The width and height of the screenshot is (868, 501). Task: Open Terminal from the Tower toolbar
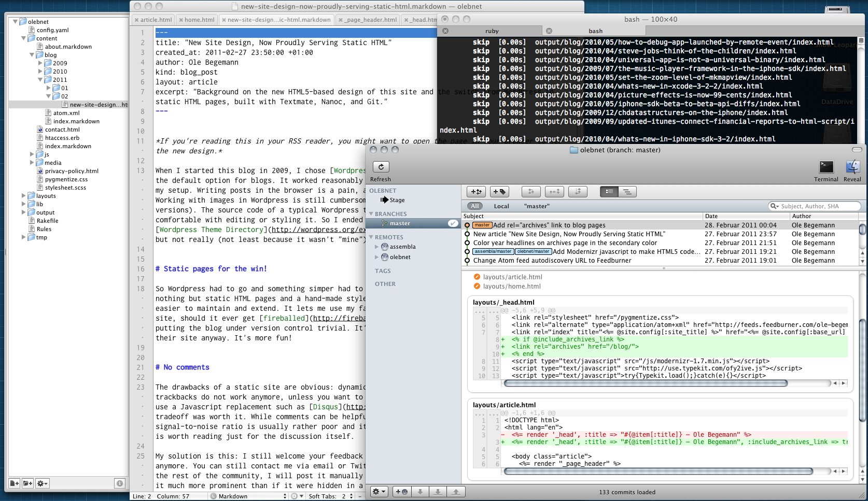825,167
